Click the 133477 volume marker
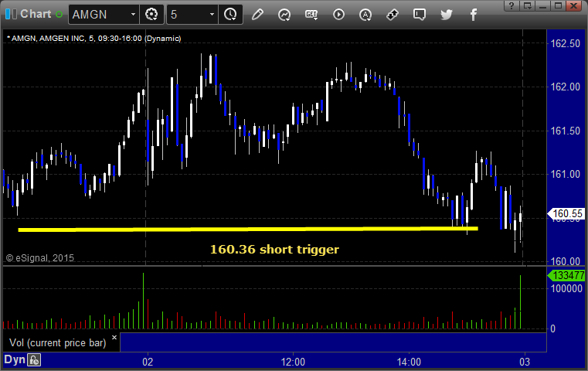Viewport: 588px width, 371px height. [566, 275]
